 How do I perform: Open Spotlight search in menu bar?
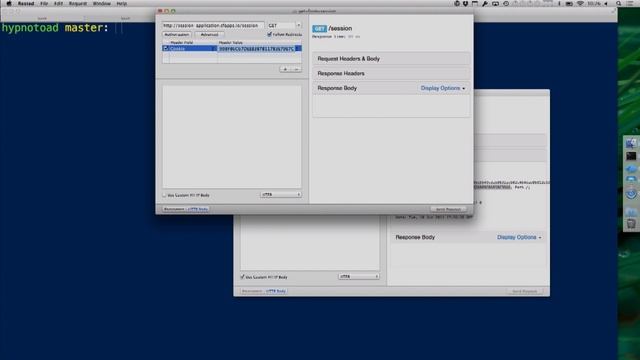(x=619, y=3)
